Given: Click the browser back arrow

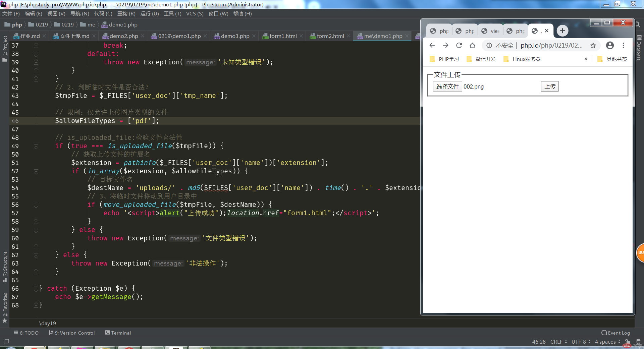Looking at the screenshot, I should tap(432, 45).
